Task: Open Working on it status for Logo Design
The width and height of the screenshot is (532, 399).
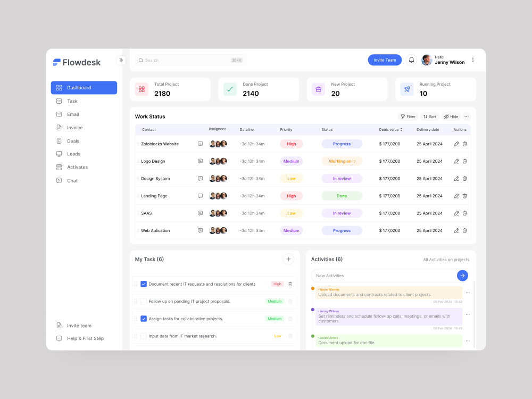Action: [x=342, y=161]
